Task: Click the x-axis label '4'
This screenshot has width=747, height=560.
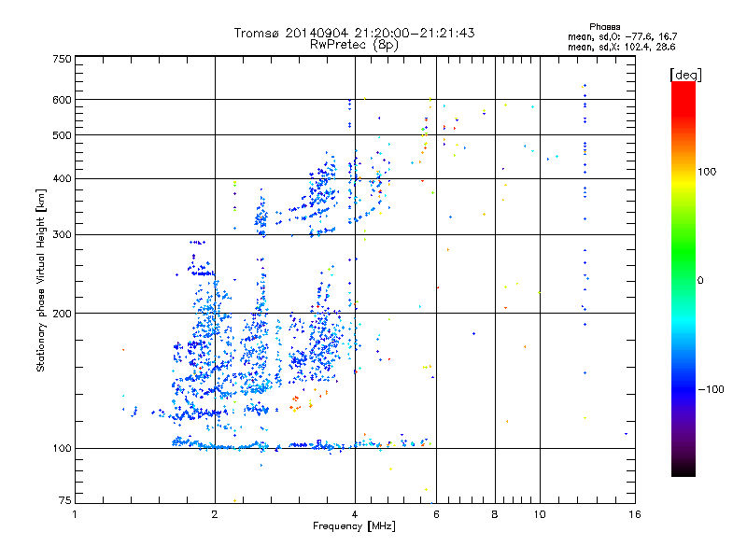Action: point(355,514)
